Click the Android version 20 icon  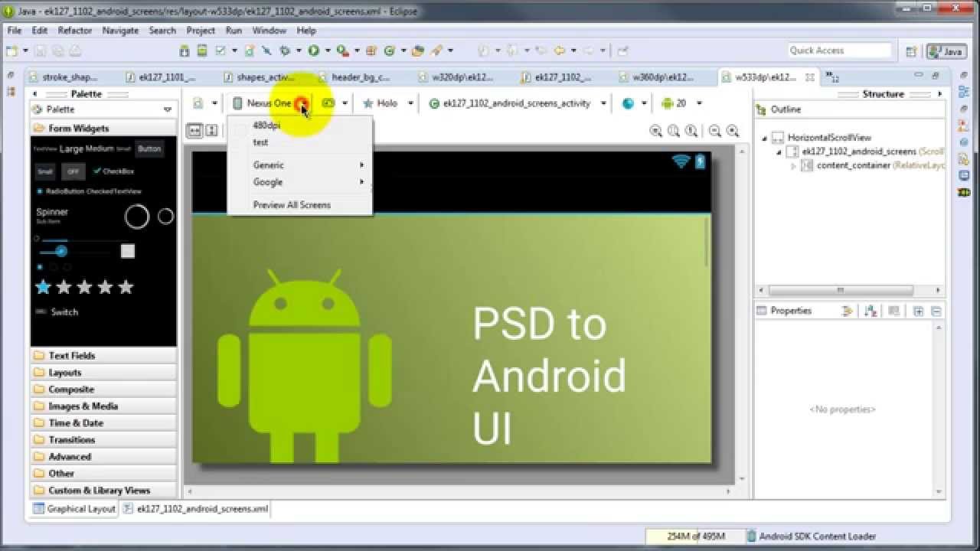pos(667,103)
